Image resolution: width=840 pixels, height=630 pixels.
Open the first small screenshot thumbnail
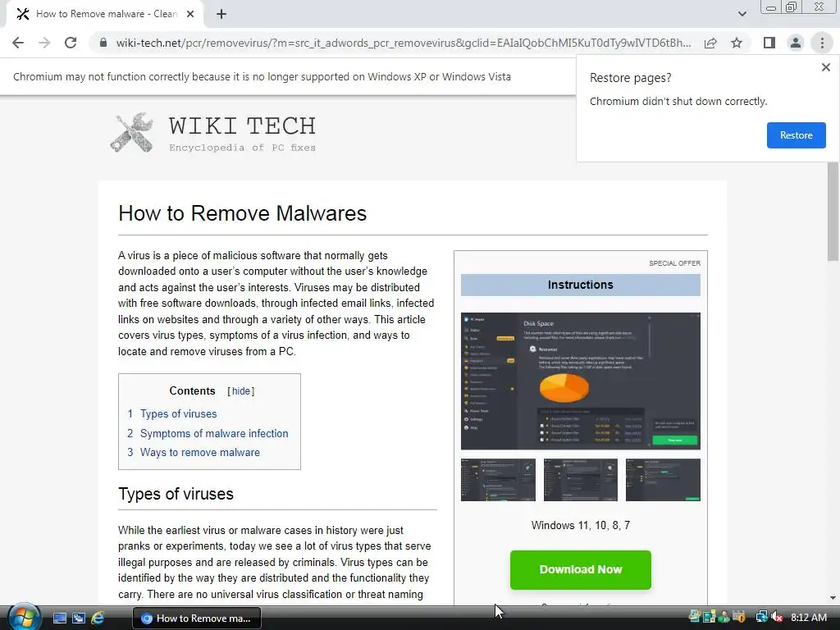click(x=498, y=479)
